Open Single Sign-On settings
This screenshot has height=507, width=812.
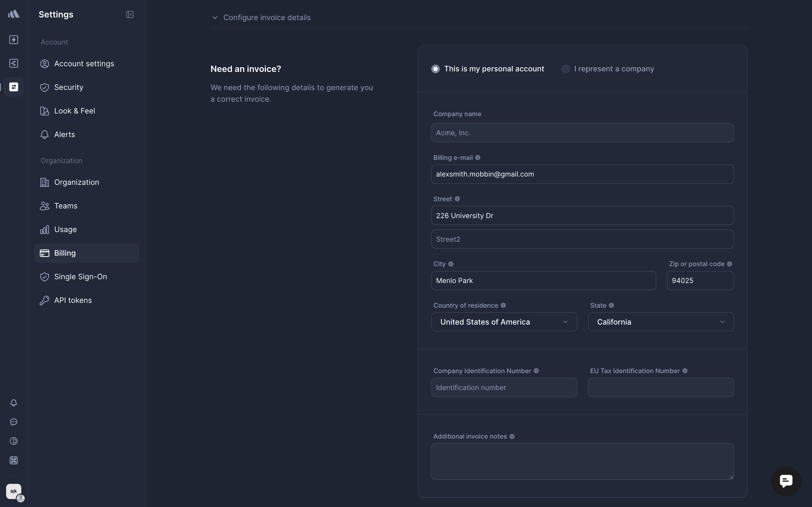(81, 277)
